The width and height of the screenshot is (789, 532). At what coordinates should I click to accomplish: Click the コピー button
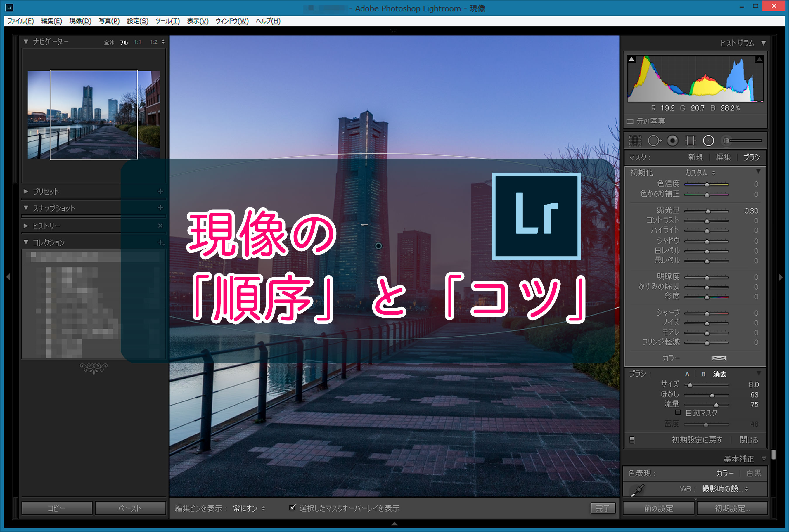click(57, 508)
